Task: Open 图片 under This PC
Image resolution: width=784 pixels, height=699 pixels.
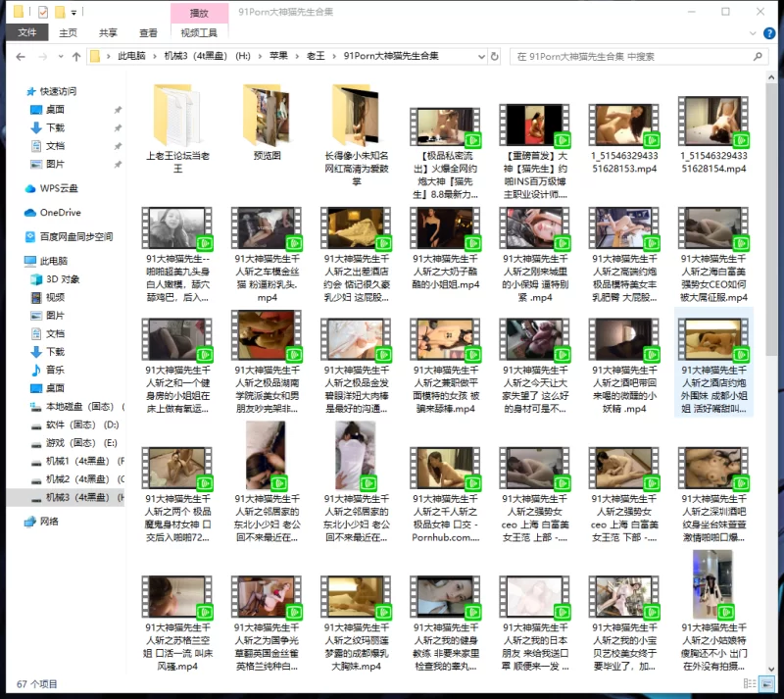Action: 55,316
